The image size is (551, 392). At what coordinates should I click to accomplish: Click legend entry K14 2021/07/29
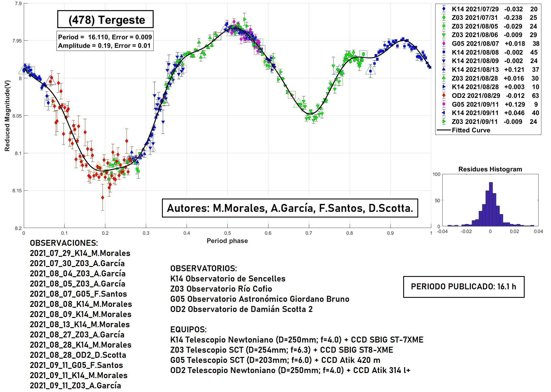pyautogui.click(x=488, y=9)
